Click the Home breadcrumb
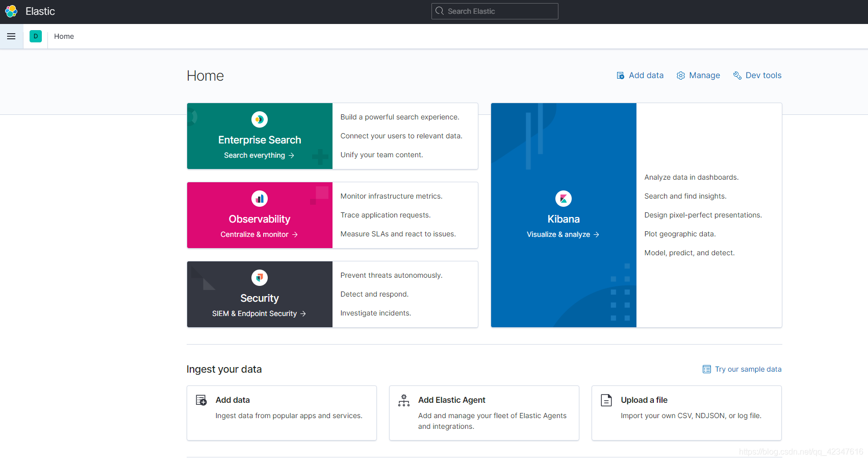The height and width of the screenshot is (461, 868). pos(64,36)
